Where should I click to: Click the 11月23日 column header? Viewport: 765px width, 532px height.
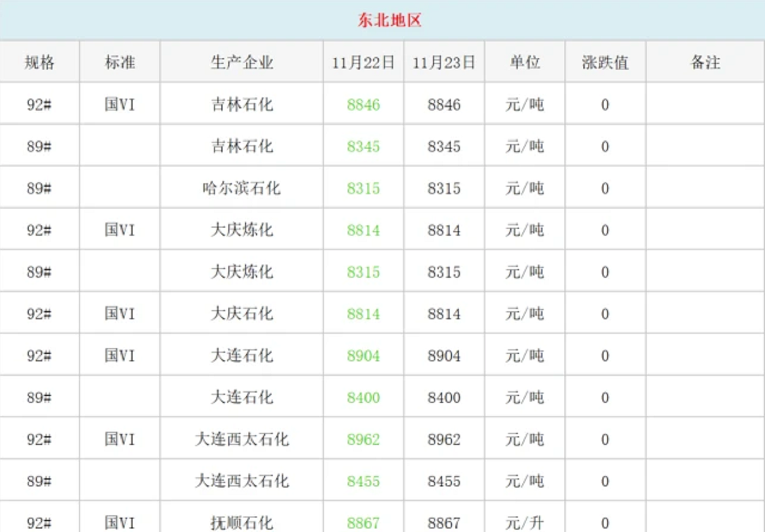coord(444,62)
